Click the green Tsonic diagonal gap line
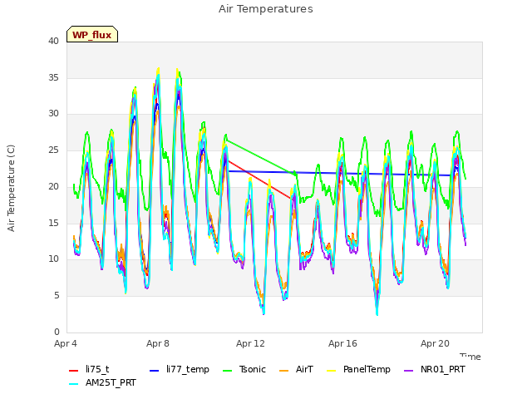The height and width of the screenshot is (399, 532). click(259, 157)
